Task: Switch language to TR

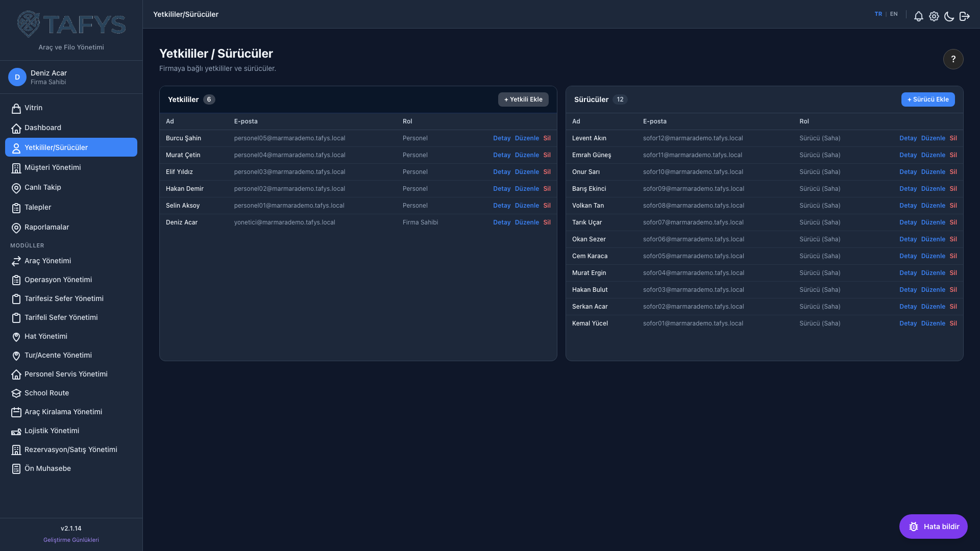Action: pyautogui.click(x=878, y=14)
